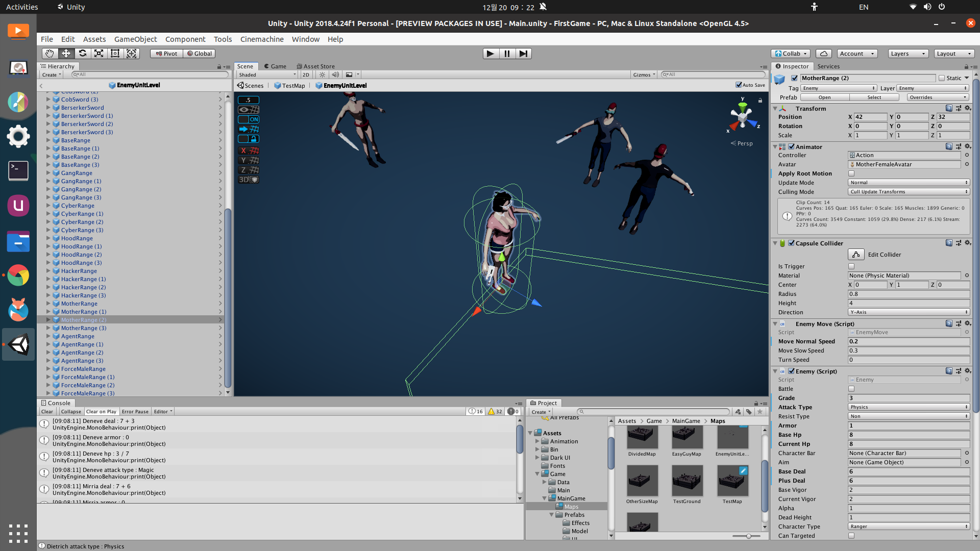Expand the Animation folder in Project tree
980x551 pixels.
pyautogui.click(x=537, y=441)
